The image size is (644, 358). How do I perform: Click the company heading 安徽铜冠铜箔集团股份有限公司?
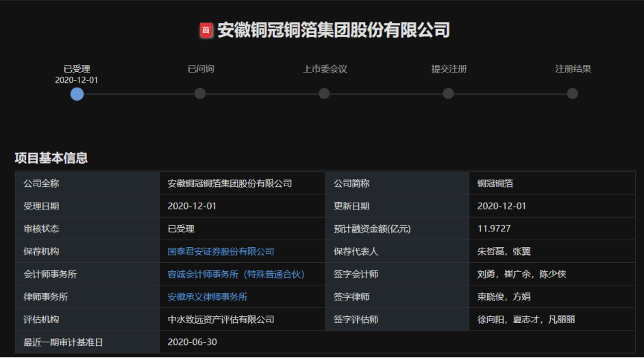[333, 30]
